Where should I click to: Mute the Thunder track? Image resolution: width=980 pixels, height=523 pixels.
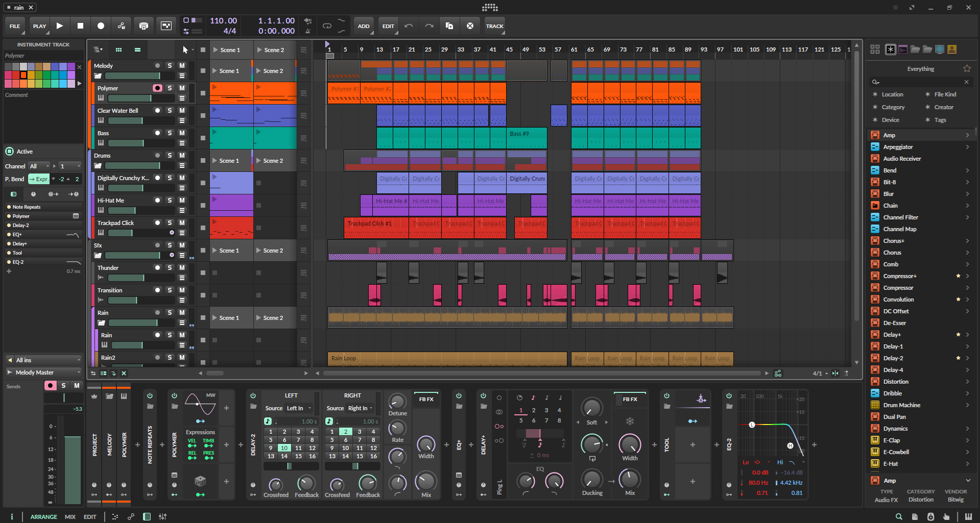coord(182,267)
